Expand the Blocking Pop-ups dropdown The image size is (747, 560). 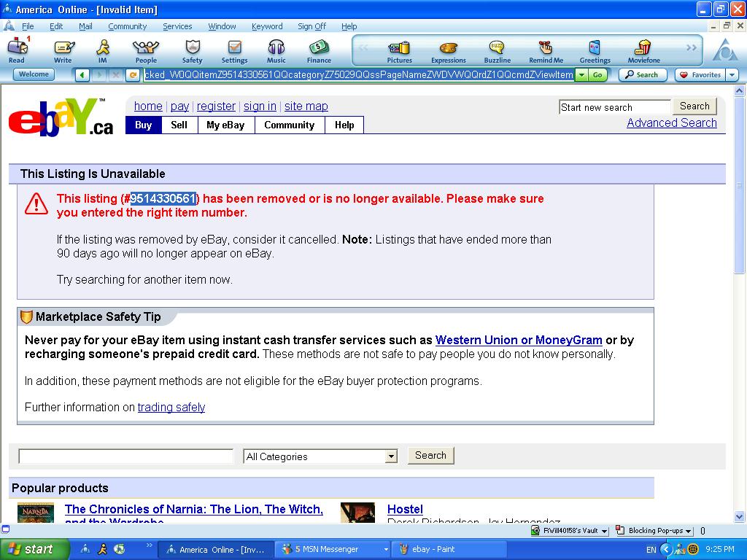[x=689, y=531]
